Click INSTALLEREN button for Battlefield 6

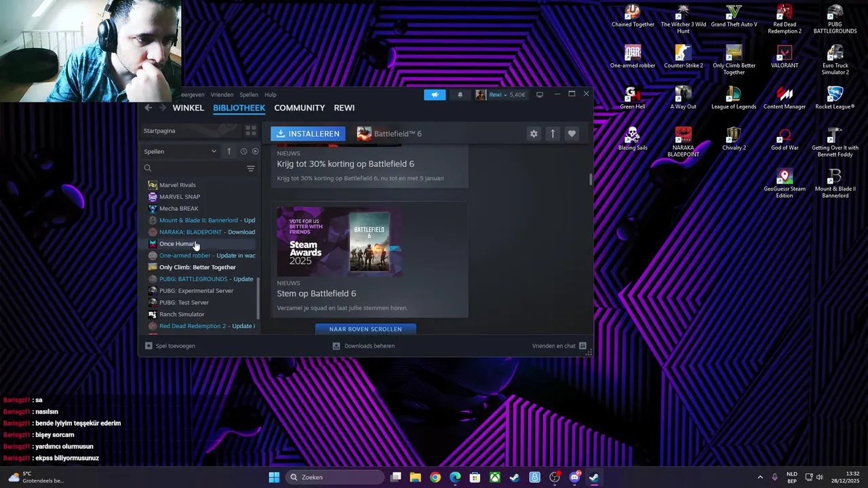pos(308,134)
